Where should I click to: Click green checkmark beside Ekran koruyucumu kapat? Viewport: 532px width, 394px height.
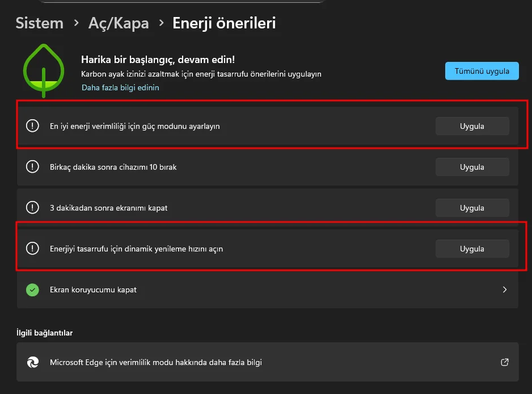tap(32, 290)
